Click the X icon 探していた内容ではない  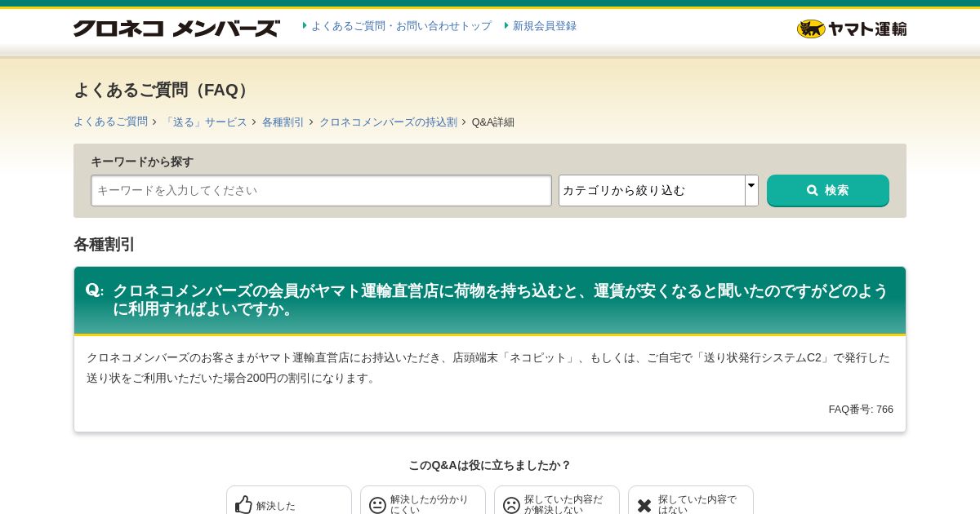point(644,505)
